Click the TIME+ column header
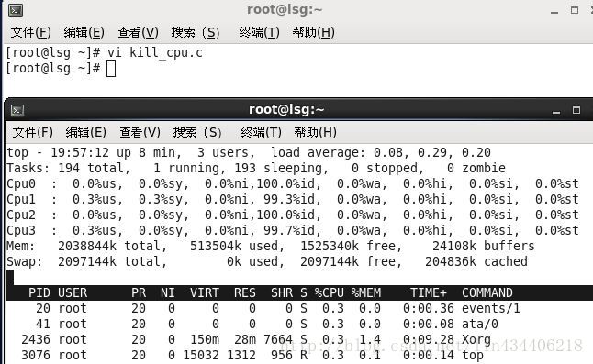Screen dimensions: 593x364 click(x=429, y=293)
